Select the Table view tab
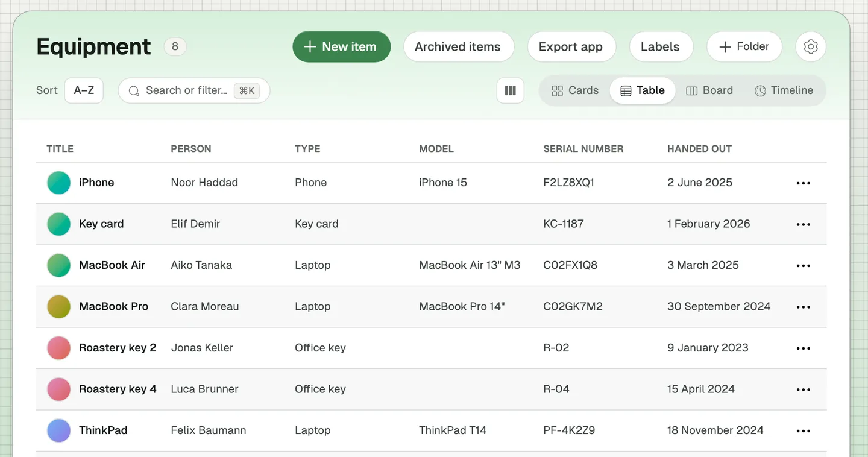Screen dimensions: 868x457 [643, 90]
